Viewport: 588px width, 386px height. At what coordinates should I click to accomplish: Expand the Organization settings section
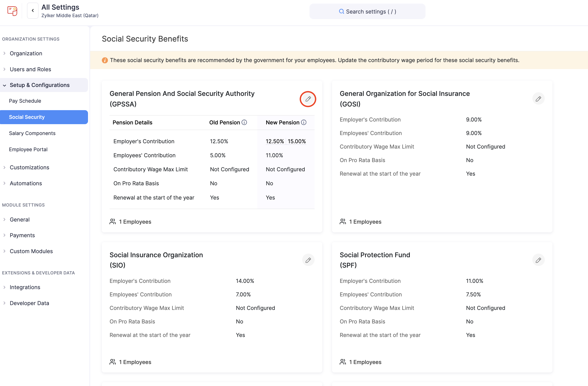click(26, 53)
